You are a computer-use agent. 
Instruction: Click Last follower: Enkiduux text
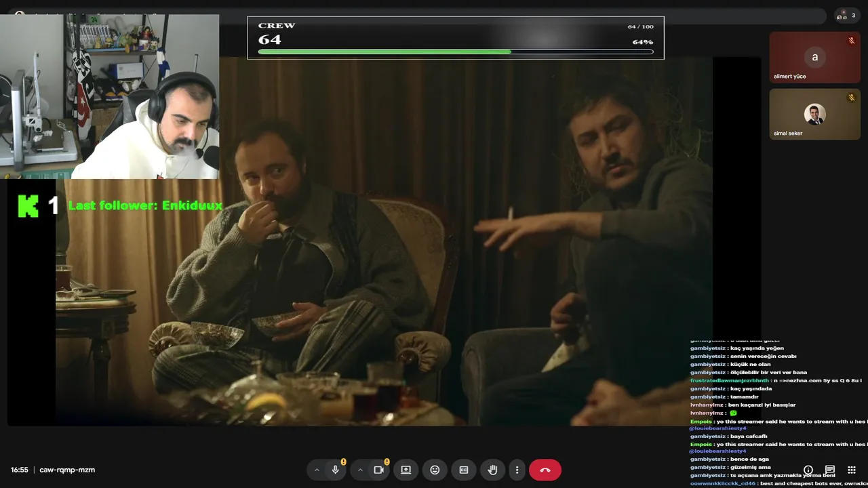pos(145,205)
